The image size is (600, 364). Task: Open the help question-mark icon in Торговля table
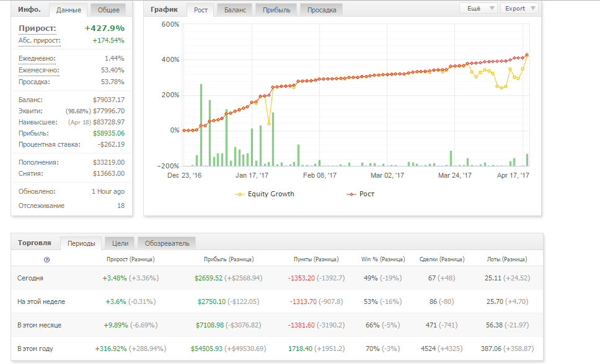pyautogui.click(x=46, y=259)
